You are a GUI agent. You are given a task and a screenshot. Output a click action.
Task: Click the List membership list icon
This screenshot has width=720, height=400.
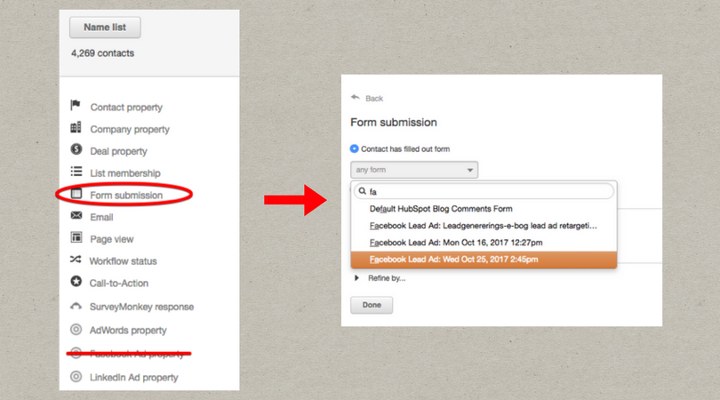pos(76,172)
